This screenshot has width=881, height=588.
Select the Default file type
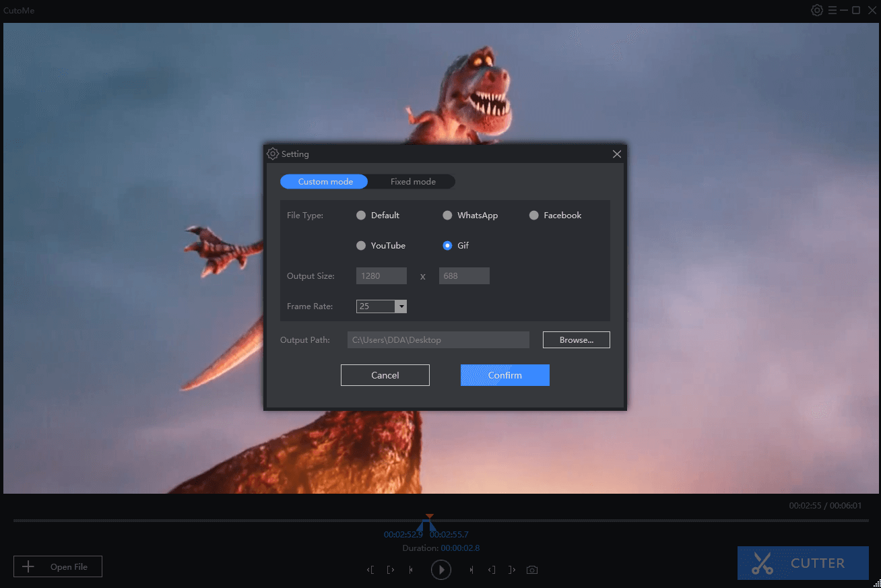pos(378,216)
